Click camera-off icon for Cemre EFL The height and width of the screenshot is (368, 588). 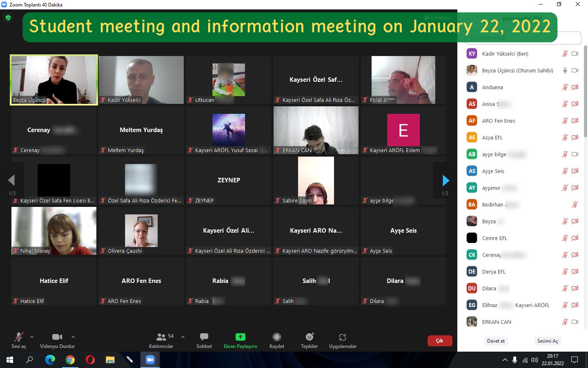575,238
